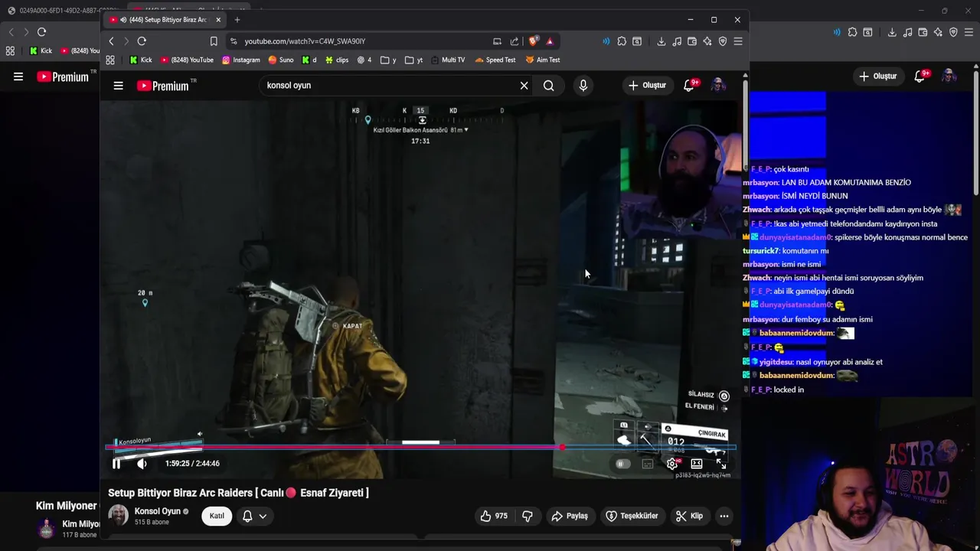Click the youtube.com address bar URL
The width and height of the screenshot is (980, 551).
click(305, 41)
